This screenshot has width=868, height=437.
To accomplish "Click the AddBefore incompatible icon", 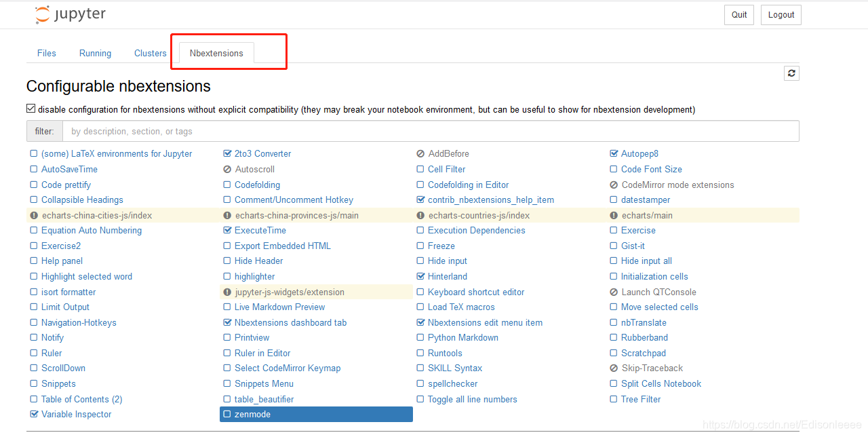I will click(x=421, y=154).
